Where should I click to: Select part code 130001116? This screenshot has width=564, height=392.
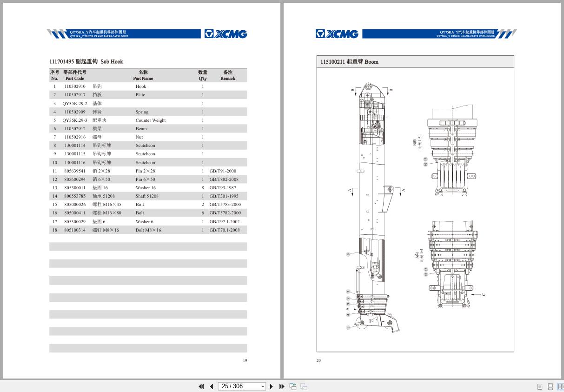(x=75, y=162)
